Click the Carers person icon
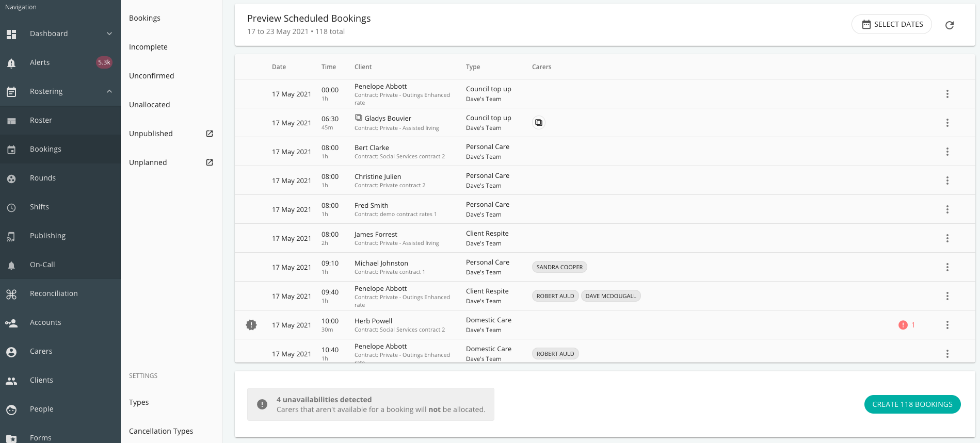Screen dimensions: 980x443 coord(11,352)
